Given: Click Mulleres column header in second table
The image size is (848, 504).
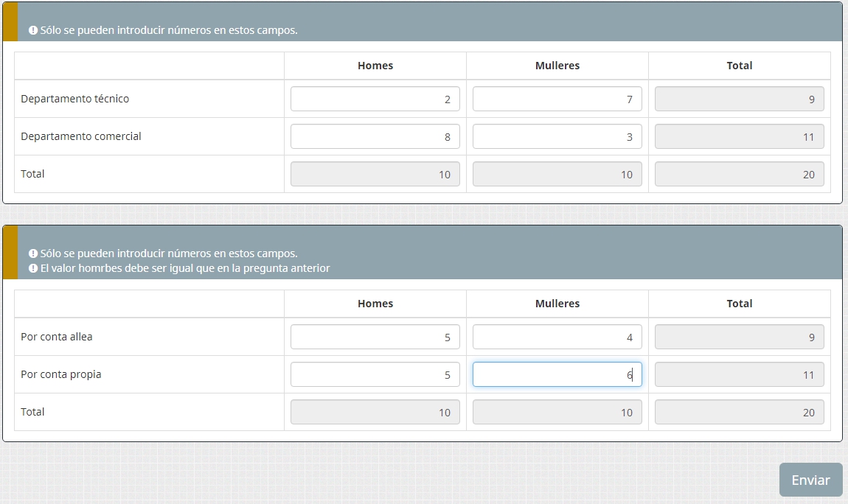Looking at the screenshot, I should coord(557,304).
